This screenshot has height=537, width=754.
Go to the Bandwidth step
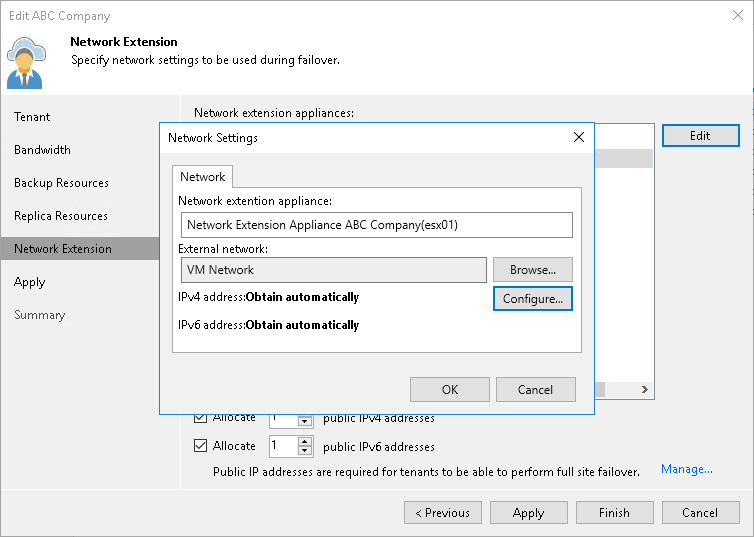(x=42, y=150)
